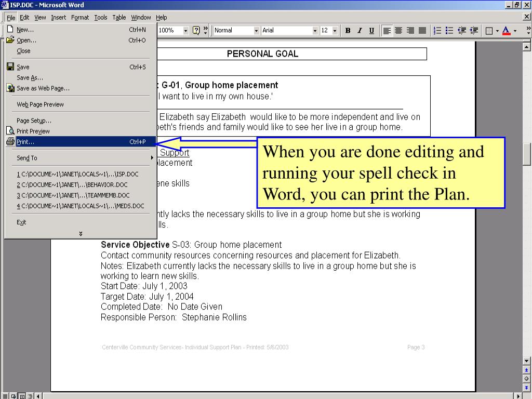The image size is (532, 399).
Task: Expand File menu with bottom chevron
Action: tap(81, 234)
